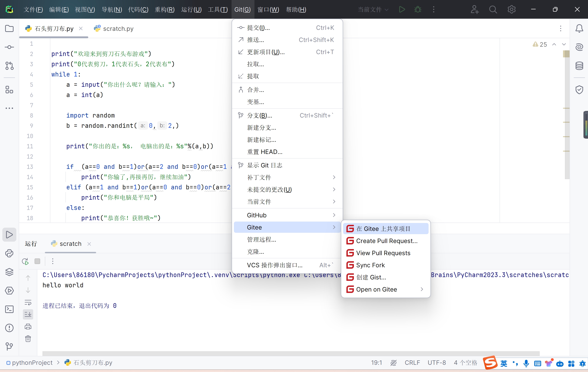
Task: Toggle Sogou punctuation mode
Action: click(515, 363)
